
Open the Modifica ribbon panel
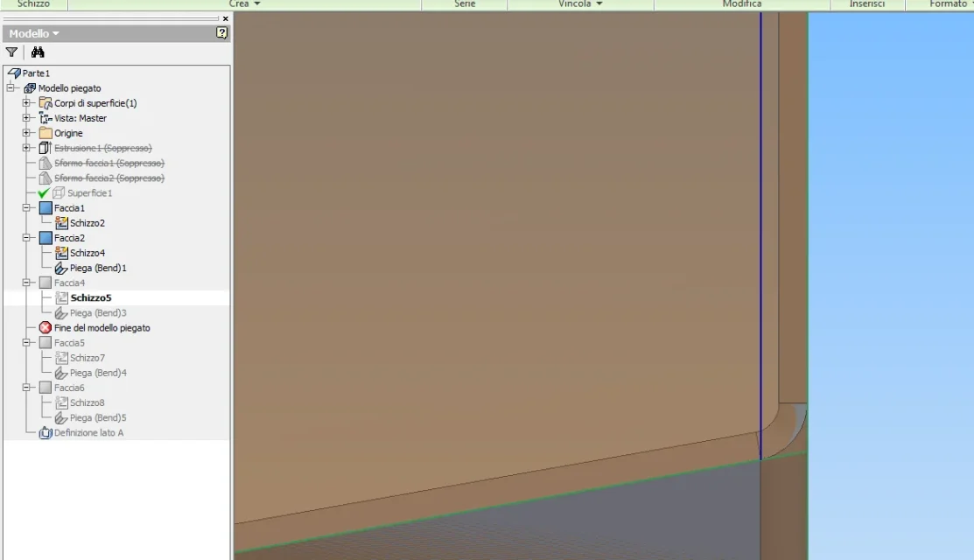pyautogui.click(x=742, y=4)
